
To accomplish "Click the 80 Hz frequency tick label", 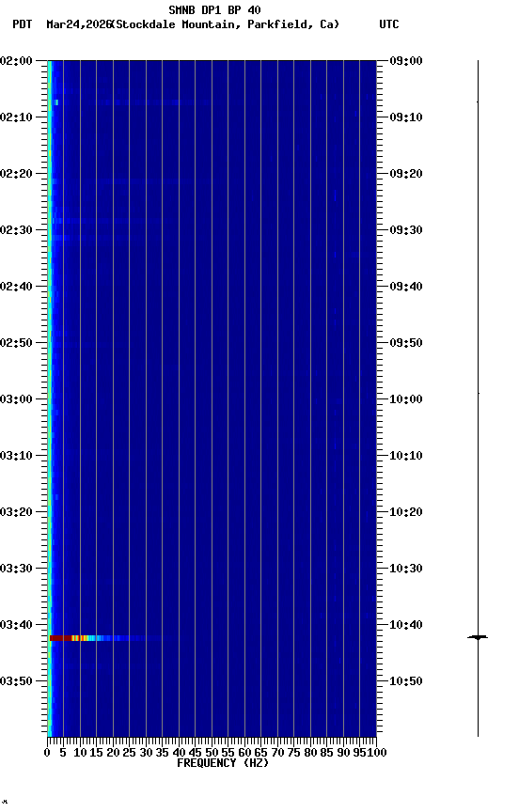I will point(310,753).
